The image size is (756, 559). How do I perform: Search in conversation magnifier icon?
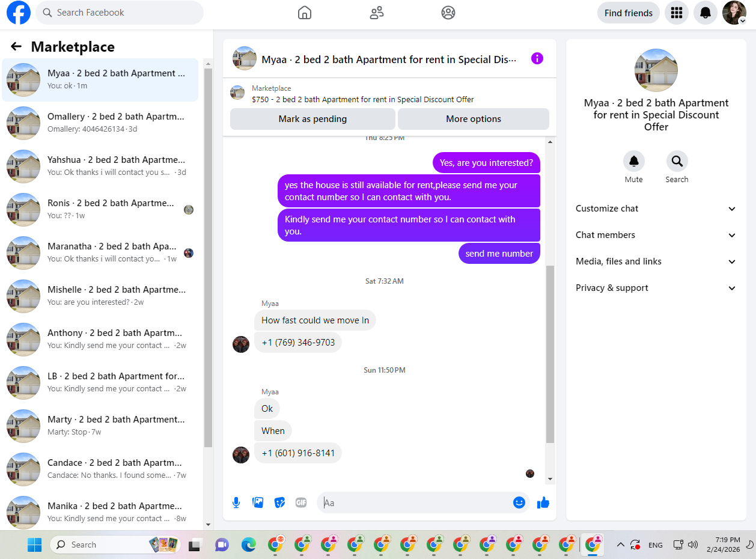click(677, 161)
